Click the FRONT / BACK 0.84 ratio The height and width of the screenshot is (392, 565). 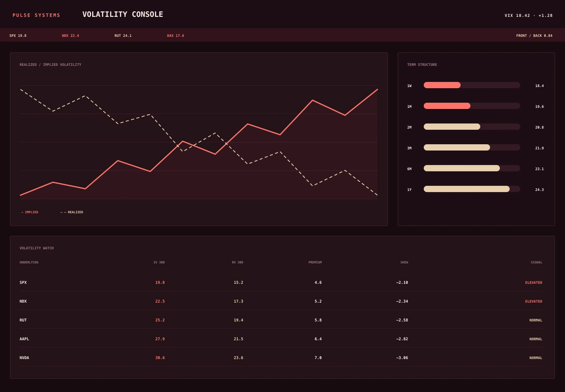point(534,36)
